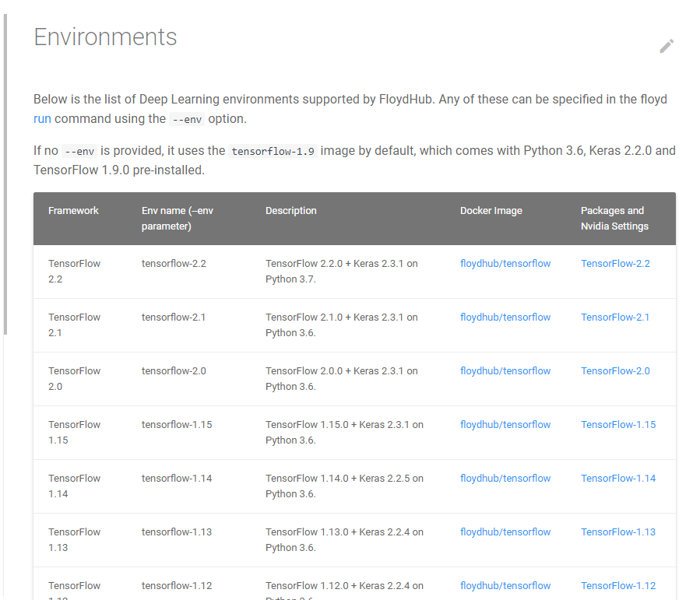Open floydhub/tensorflow link for TensorFlow 2.1
700x600 pixels.
pos(505,318)
